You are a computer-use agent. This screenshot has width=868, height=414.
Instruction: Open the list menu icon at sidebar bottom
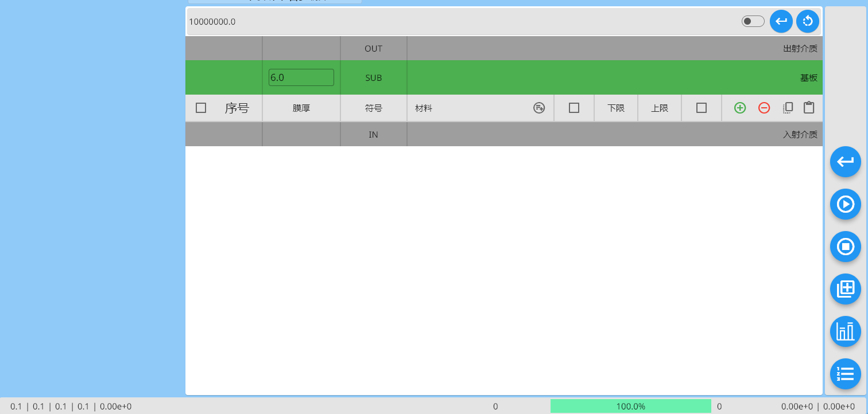tap(845, 374)
